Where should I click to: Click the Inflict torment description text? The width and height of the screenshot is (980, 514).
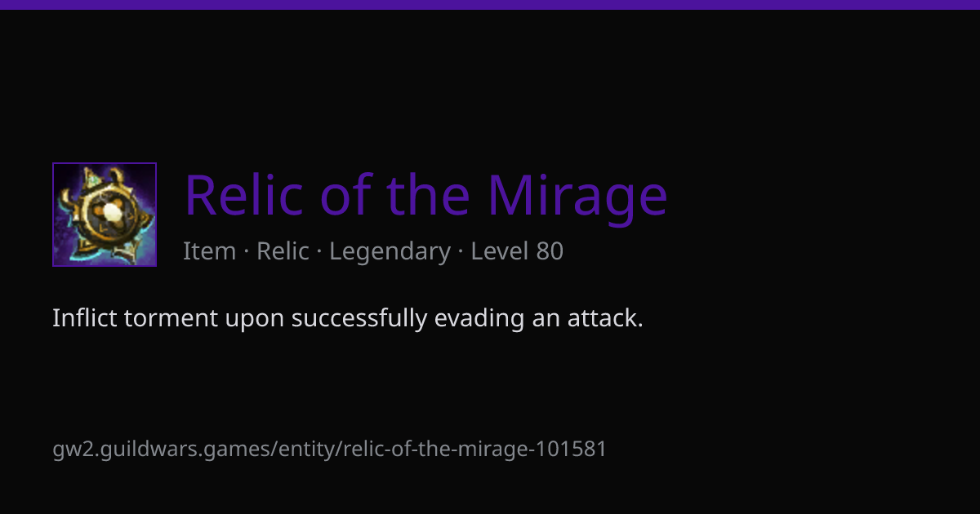point(348,318)
